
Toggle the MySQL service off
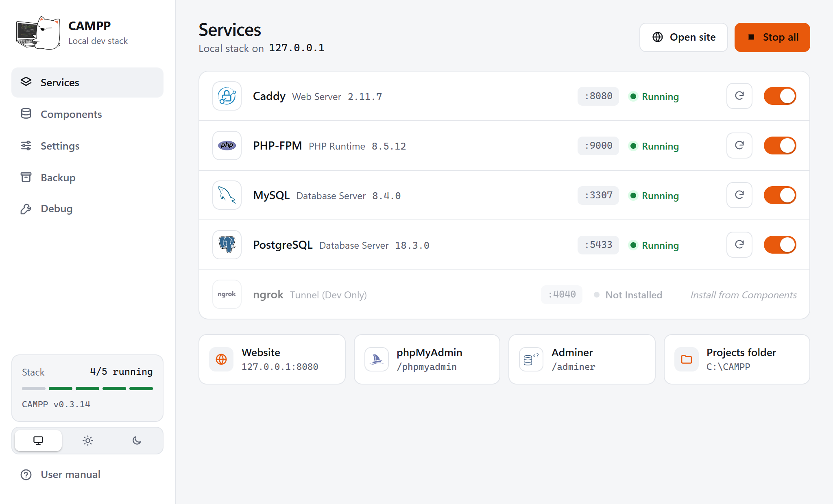pos(780,195)
